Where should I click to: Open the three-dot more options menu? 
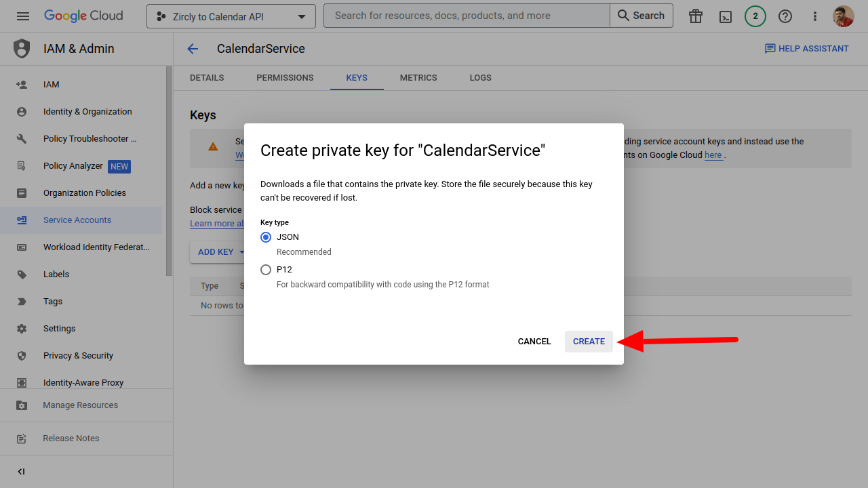[815, 16]
